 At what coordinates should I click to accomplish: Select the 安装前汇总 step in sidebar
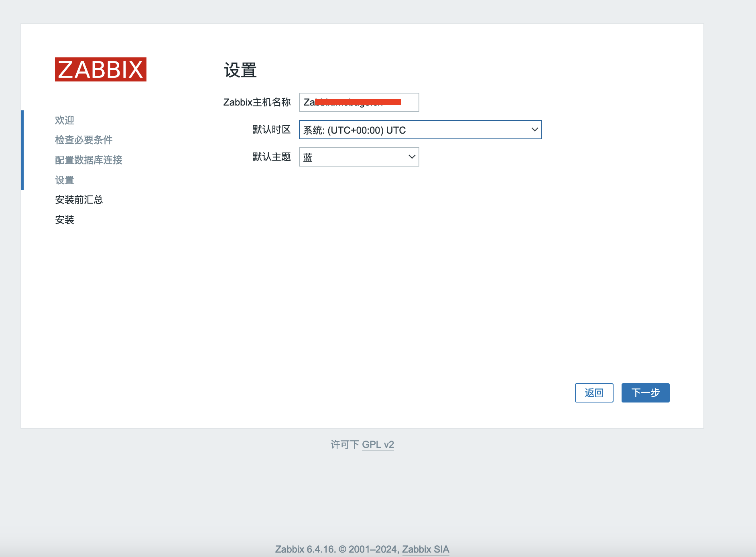[x=79, y=199]
